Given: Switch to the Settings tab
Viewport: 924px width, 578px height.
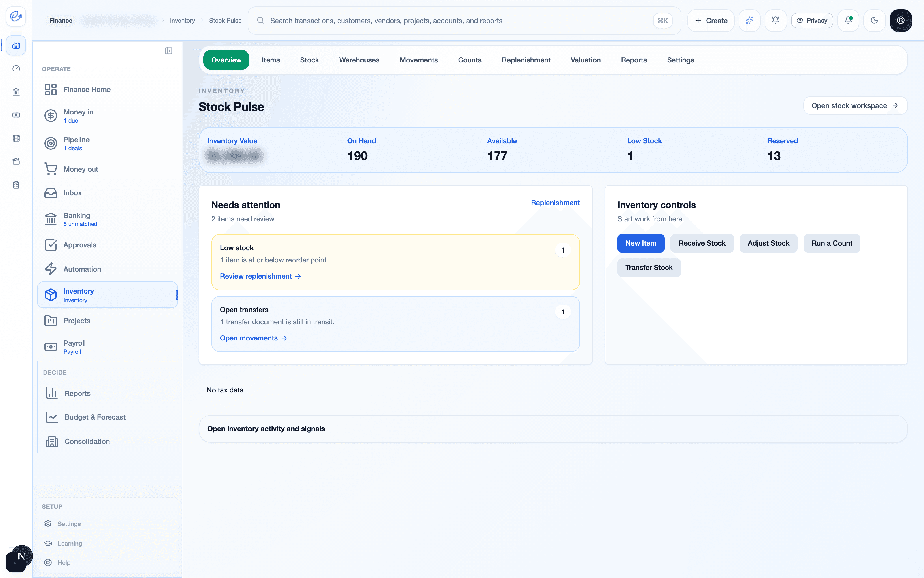Looking at the screenshot, I should coord(680,60).
